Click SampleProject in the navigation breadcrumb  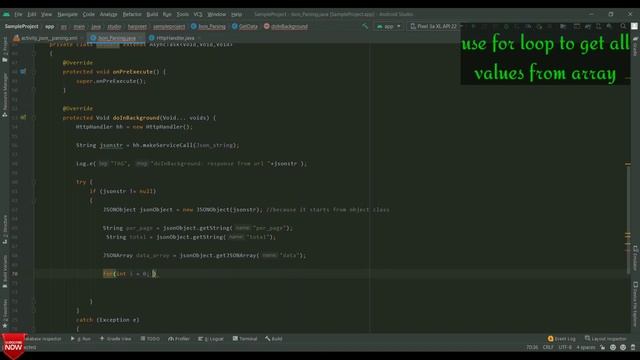coord(22,27)
